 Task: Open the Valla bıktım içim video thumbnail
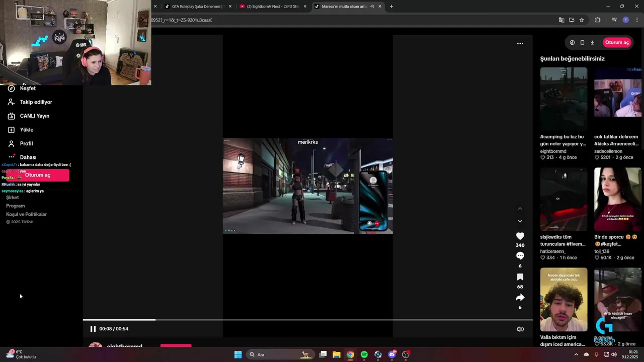563,300
